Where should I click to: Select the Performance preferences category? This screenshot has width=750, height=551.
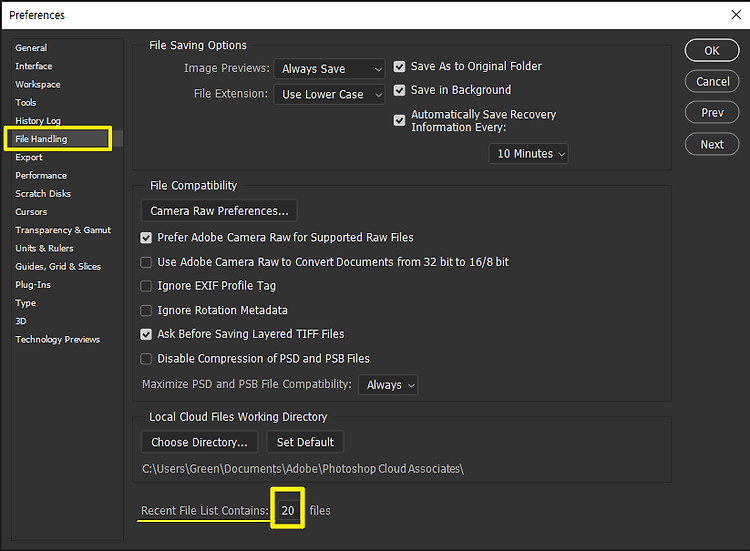41,176
